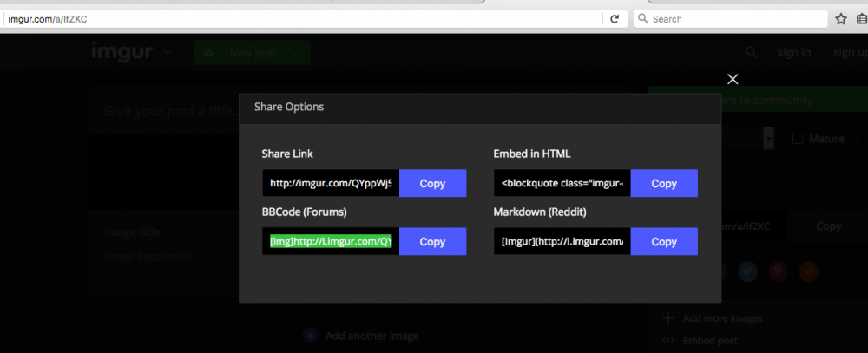This screenshot has height=353, width=868.
Task: Copy the Embed in HTML code
Action: [x=664, y=184]
